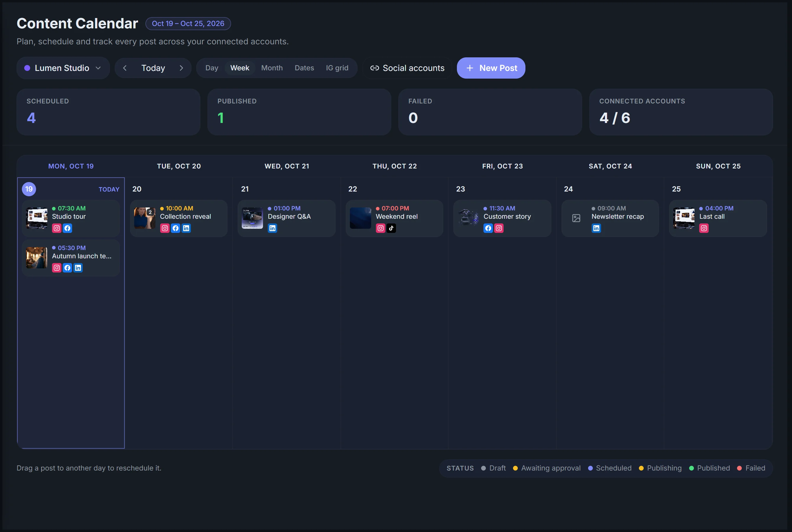Click image placeholder icon on Newsletter recap
Image resolution: width=792 pixels, height=532 pixels.
(576, 218)
